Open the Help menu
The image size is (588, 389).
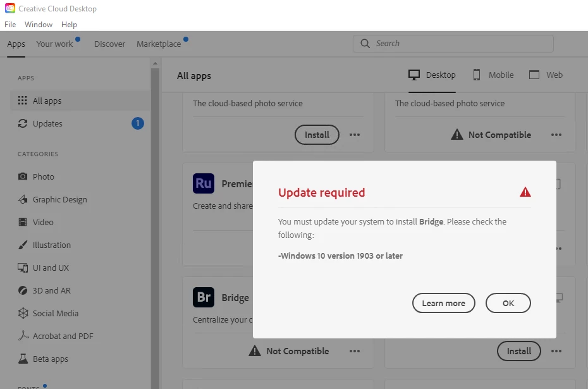[x=69, y=25]
